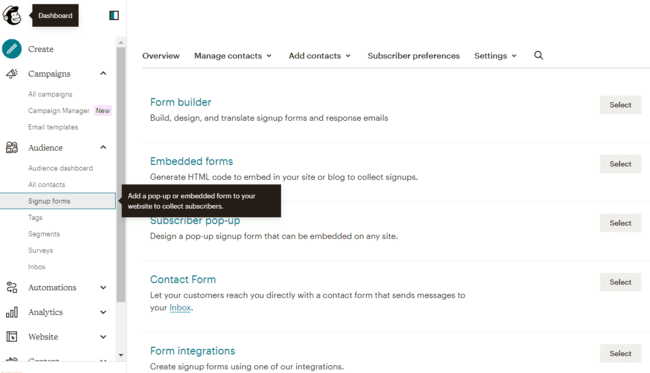Viewport: 650px width, 373px height.
Task: Click the Campaigns megaphone icon
Action: coord(12,74)
